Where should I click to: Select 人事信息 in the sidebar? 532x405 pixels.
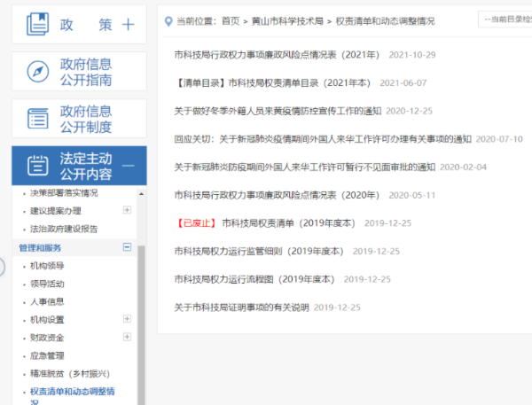click(46, 301)
